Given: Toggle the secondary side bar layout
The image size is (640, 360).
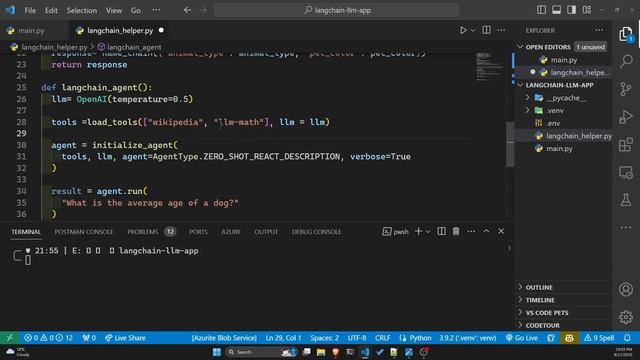Looking at the screenshot, I should pyautogui.click(x=571, y=10).
